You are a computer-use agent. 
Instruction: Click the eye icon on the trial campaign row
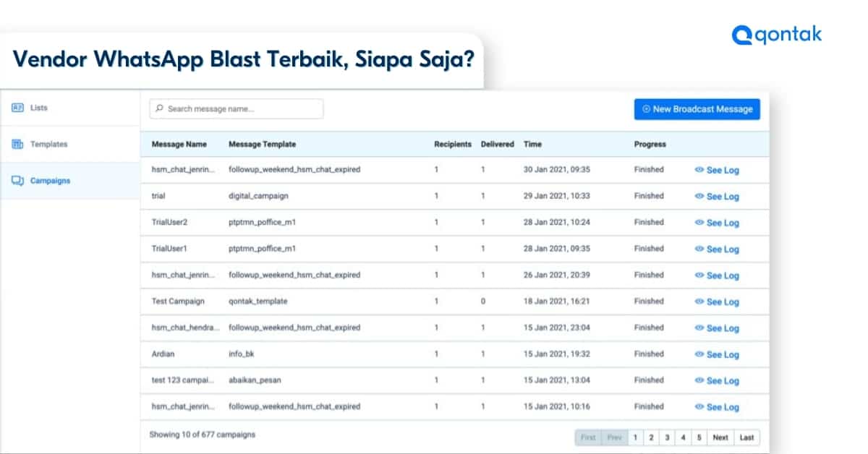(x=698, y=196)
